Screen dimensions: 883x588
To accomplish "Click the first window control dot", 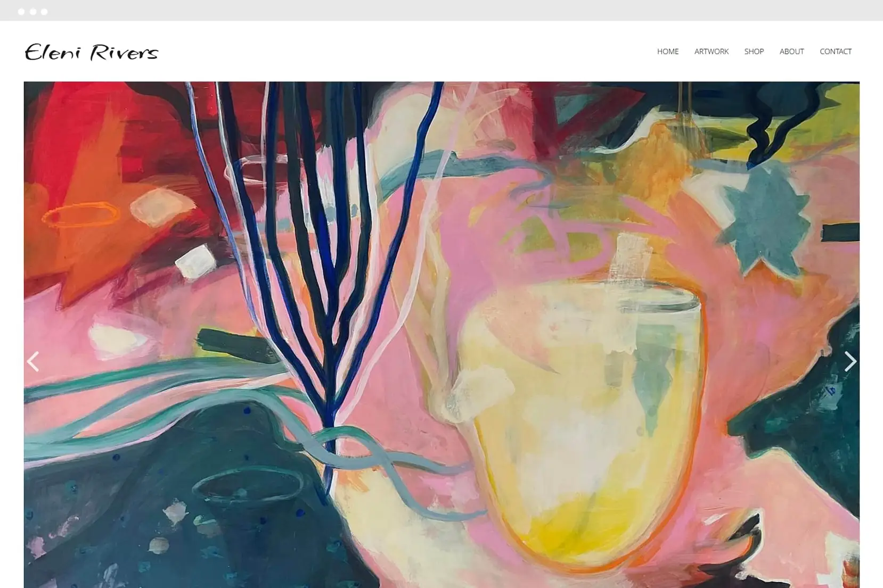I will point(21,12).
